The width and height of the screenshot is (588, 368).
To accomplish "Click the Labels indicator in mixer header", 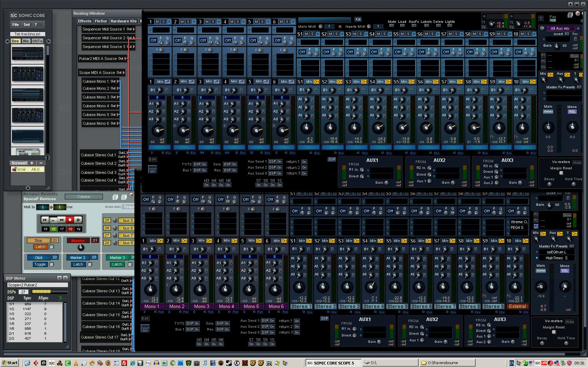I will coord(426,26).
